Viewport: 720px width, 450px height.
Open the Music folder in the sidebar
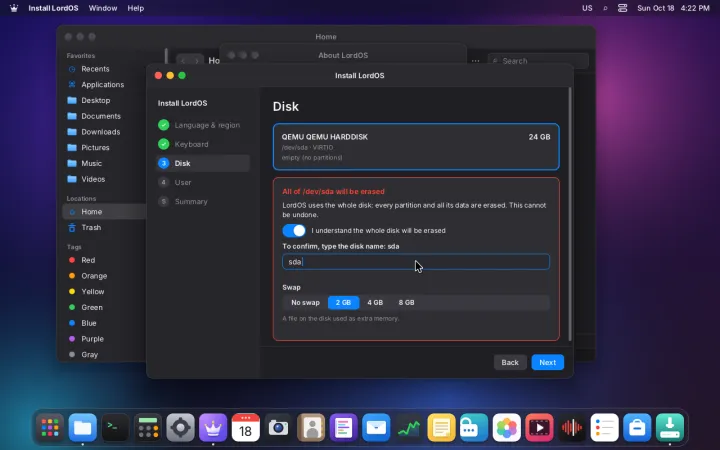(x=104, y=163)
